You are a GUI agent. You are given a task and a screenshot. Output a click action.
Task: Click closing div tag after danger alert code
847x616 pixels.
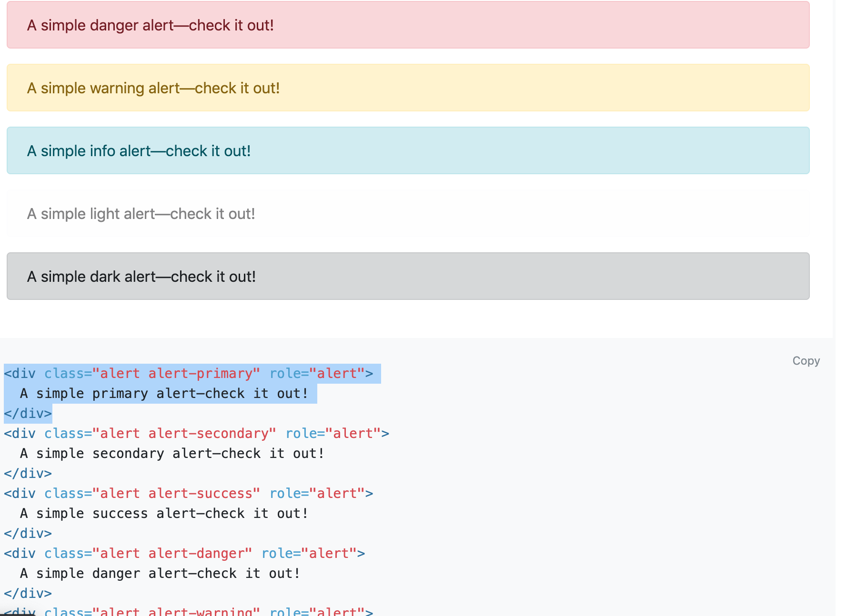coord(28,594)
